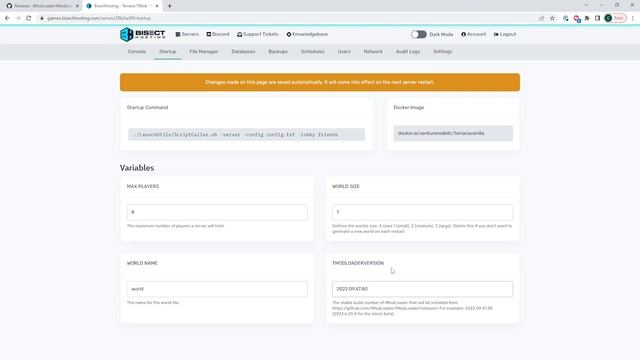Click the World Name input field
This screenshot has width=640, height=360.
(x=217, y=289)
